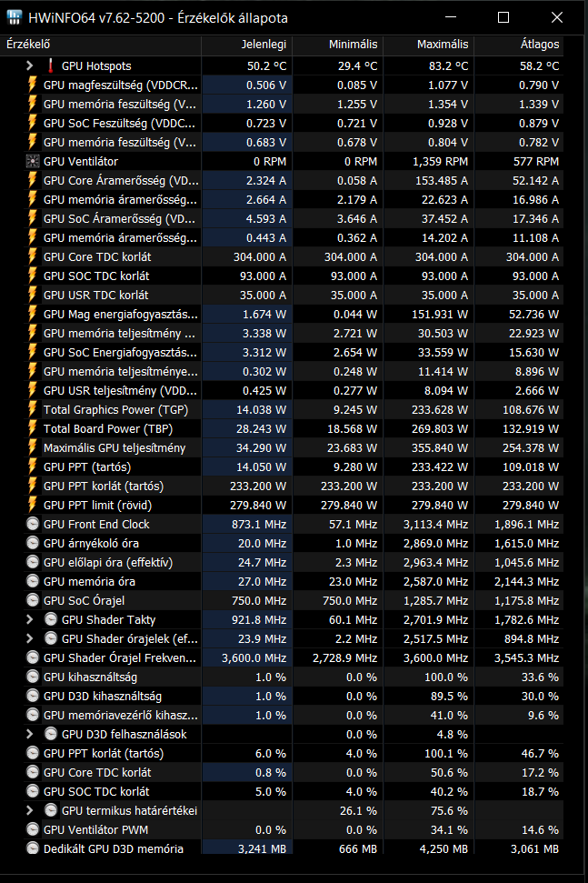
Task: Click gauge icon of GPU Ventilátor PWM
Action: [x=33, y=829]
